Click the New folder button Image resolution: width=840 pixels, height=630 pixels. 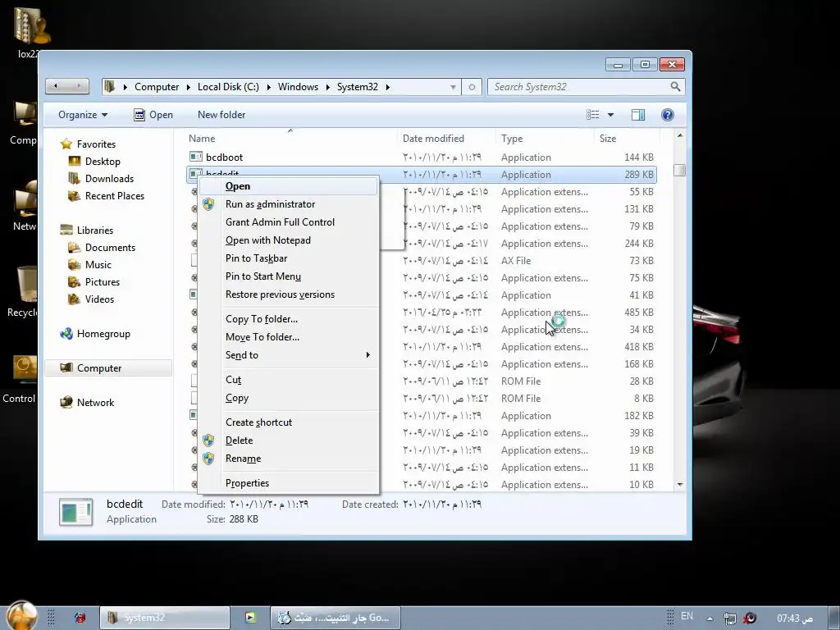[221, 115]
